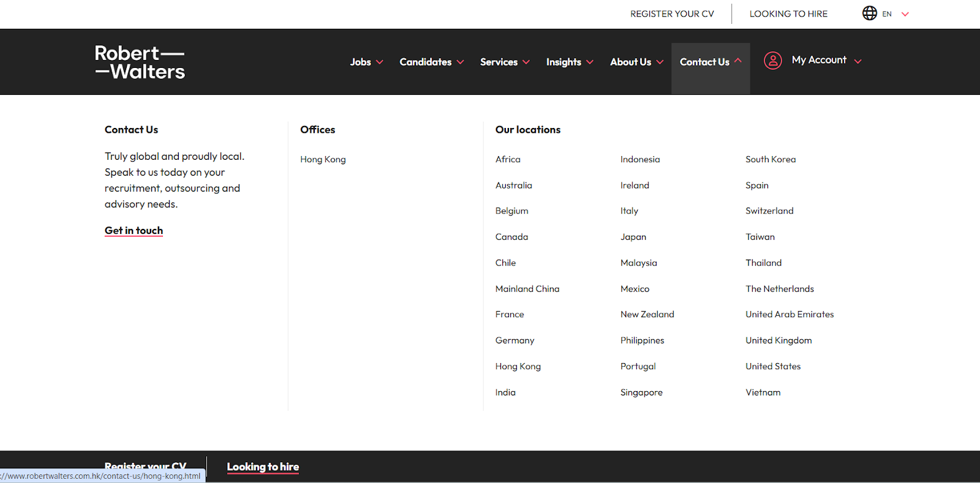Select the United States location
Screen dimensions: 980x483
[x=773, y=366]
